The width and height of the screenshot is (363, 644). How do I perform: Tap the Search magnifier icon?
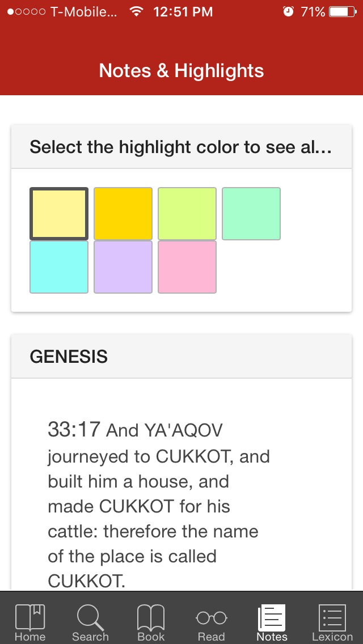tap(90, 618)
